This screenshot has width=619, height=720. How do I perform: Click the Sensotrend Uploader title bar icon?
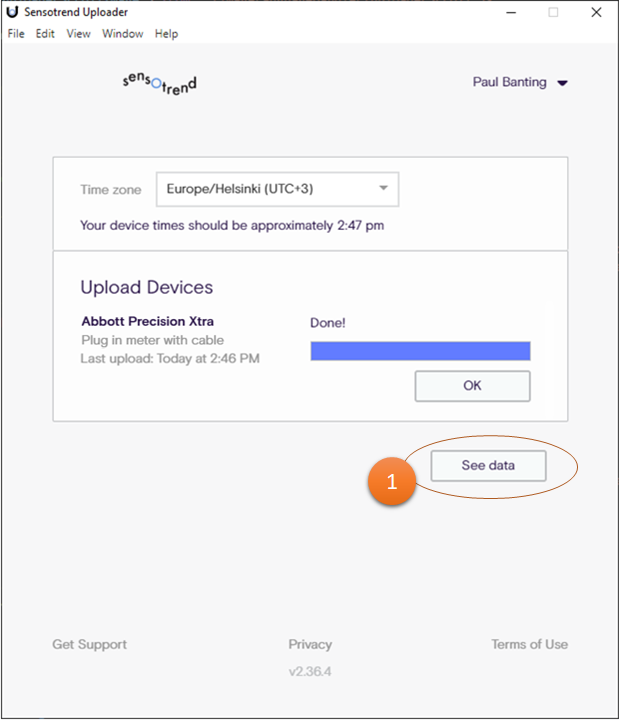(12, 13)
